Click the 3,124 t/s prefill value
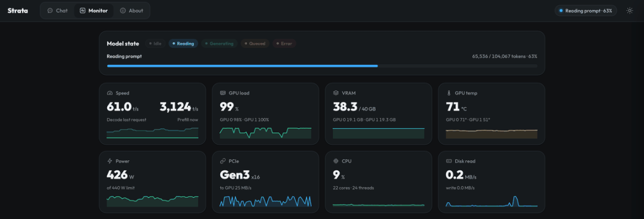Screen dimensions: 644x219 tap(179, 107)
